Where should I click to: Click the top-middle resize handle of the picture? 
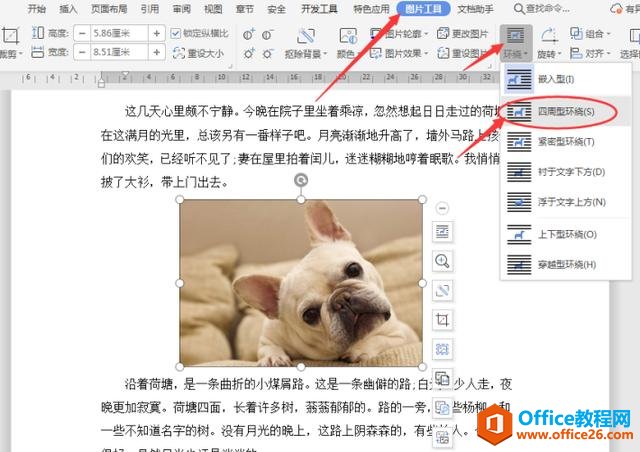(301, 199)
